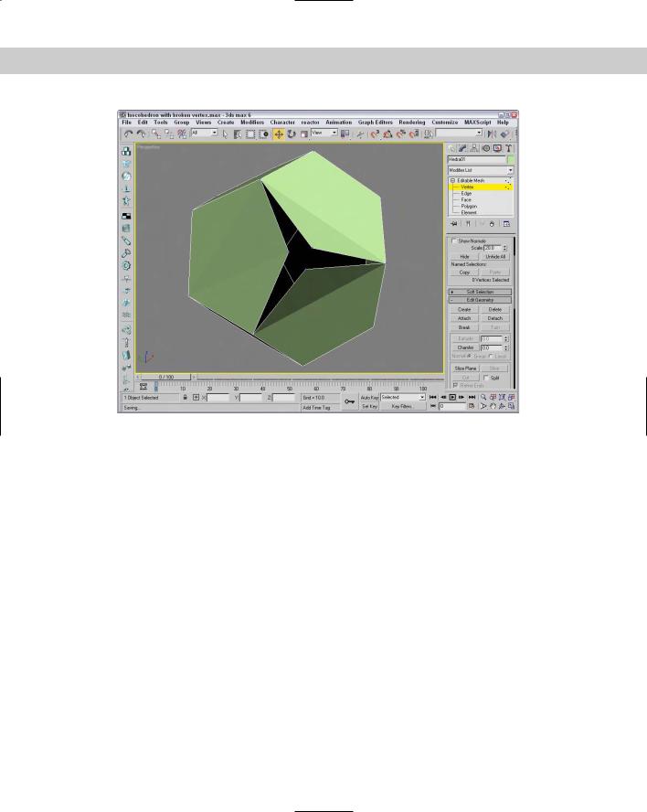Toggle the selection lock icon

point(185,397)
